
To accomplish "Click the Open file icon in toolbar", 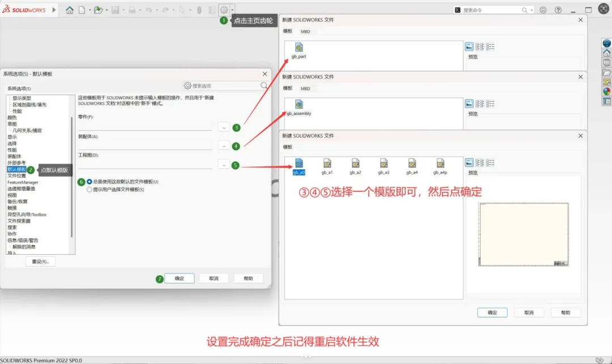I will tap(98, 10).
